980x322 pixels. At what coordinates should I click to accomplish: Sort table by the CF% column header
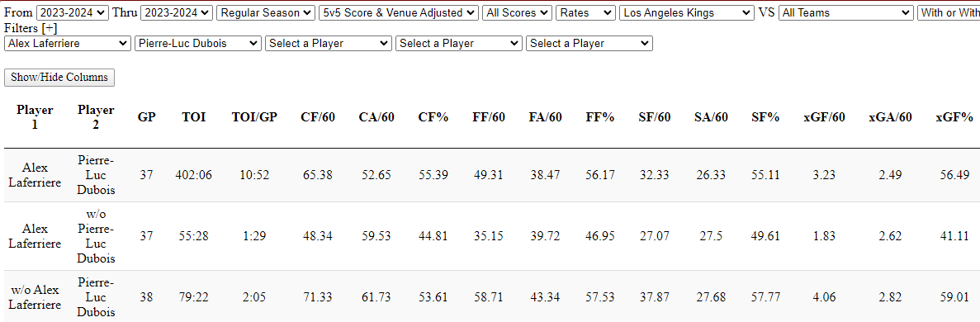(x=433, y=117)
